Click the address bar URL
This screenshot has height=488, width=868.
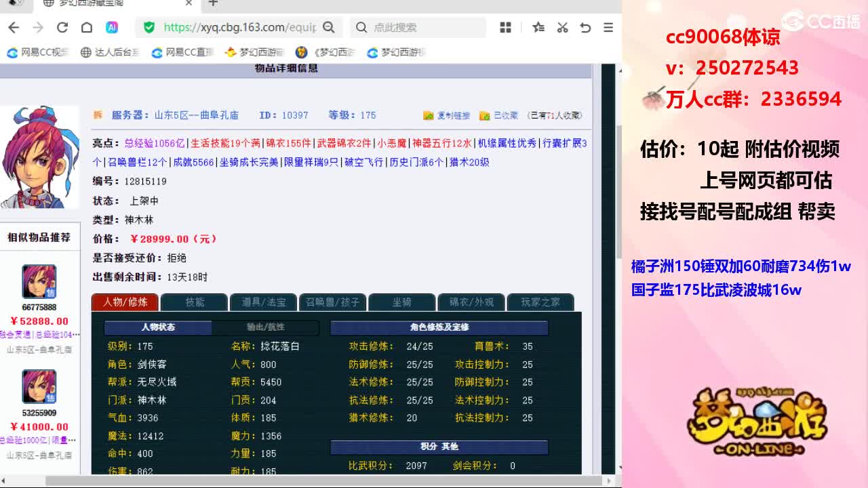click(240, 27)
